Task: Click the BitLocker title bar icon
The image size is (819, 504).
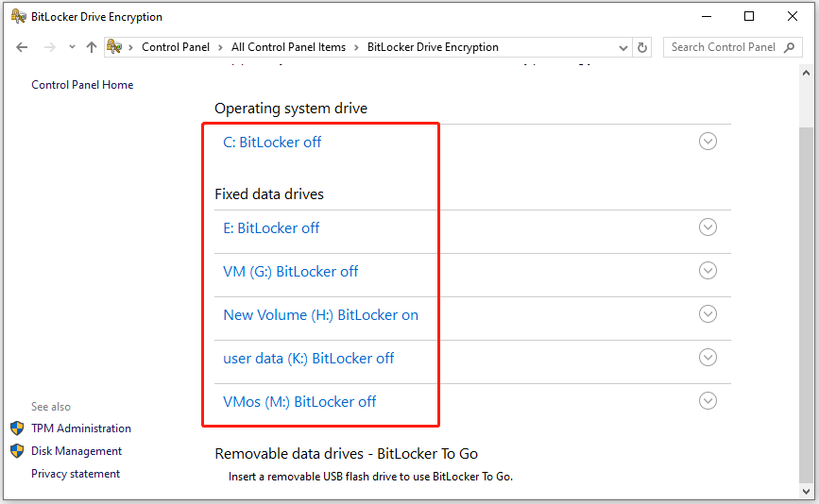Action: [18, 17]
